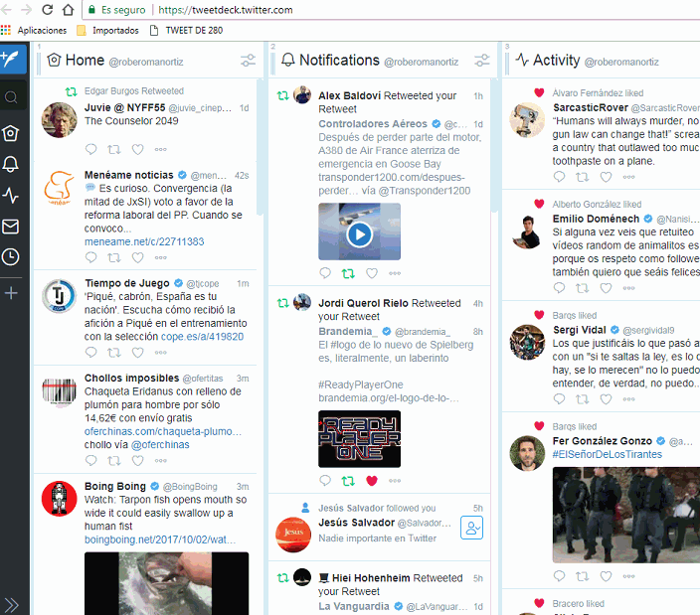Add a new column with the plus icon

11,293
